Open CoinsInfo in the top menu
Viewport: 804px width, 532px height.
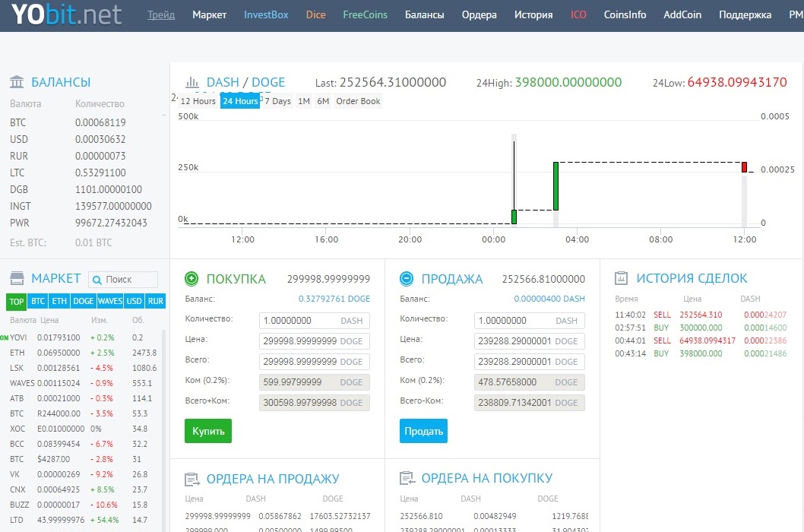coord(625,15)
